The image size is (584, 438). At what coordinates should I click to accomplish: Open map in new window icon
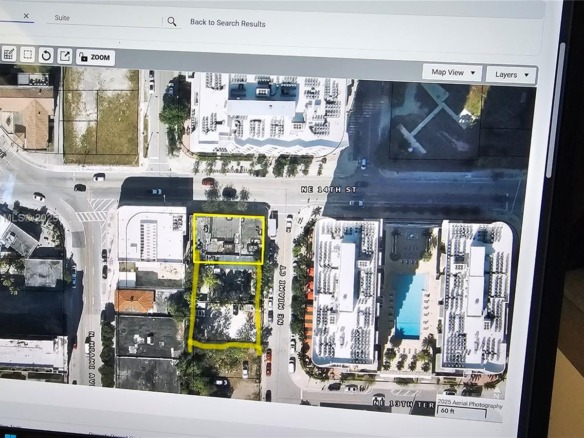pos(65,57)
